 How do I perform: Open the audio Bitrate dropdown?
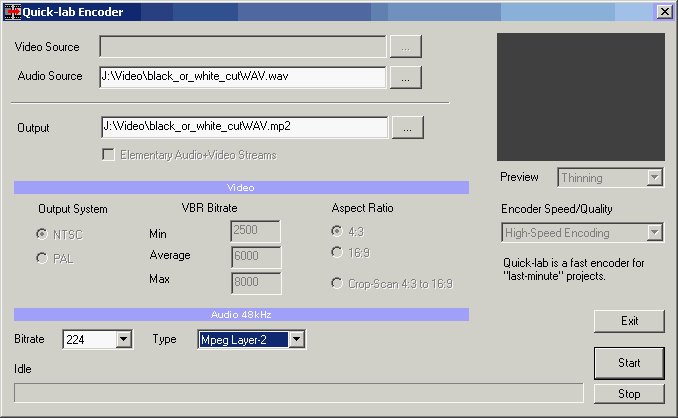[124, 339]
